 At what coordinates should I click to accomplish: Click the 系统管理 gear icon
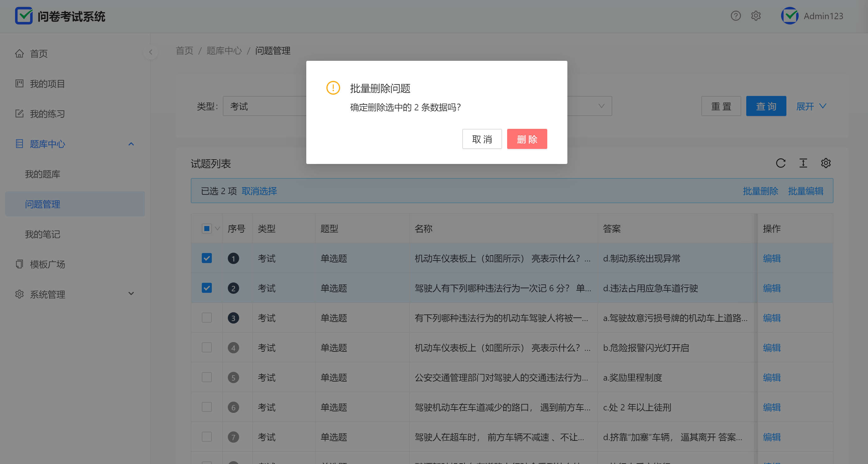coord(19,294)
